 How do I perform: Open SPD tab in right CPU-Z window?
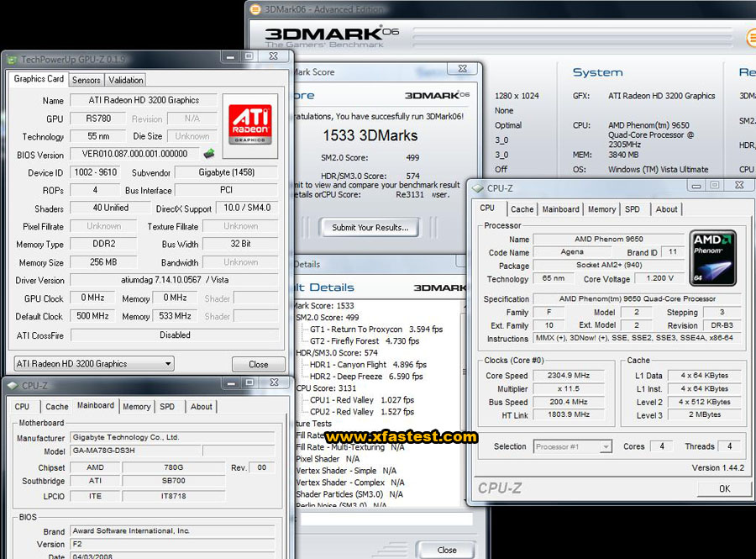pos(632,209)
